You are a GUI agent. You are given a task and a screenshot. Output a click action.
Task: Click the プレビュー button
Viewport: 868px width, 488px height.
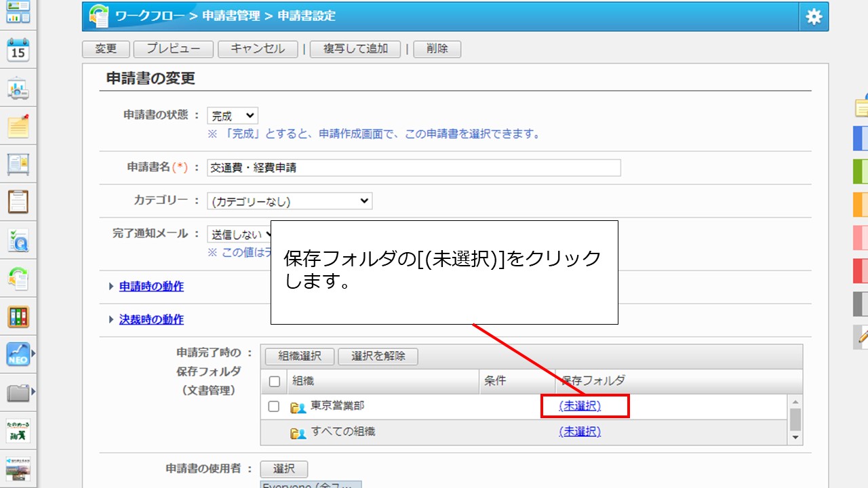174,49
